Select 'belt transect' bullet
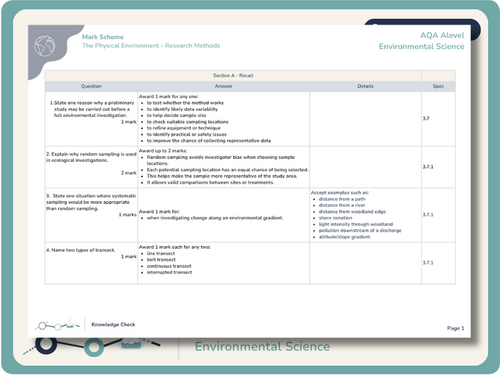 pyautogui.click(x=161, y=259)
